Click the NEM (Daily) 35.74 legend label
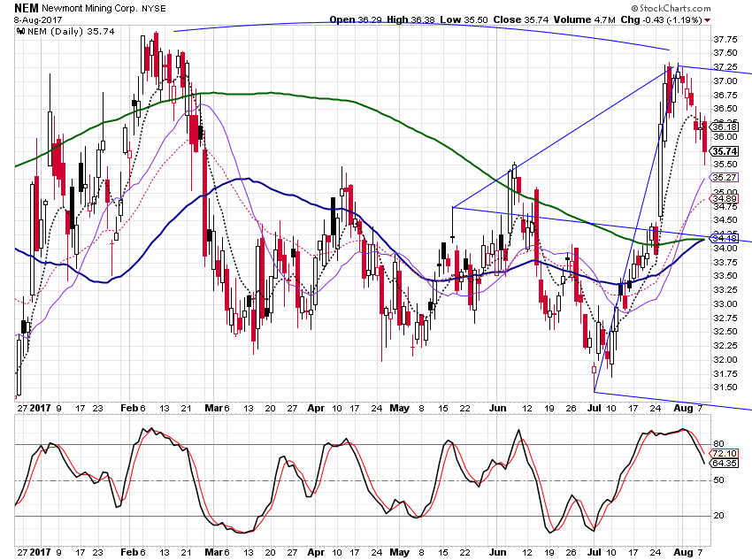The height and width of the screenshot is (560, 752). (71, 32)
